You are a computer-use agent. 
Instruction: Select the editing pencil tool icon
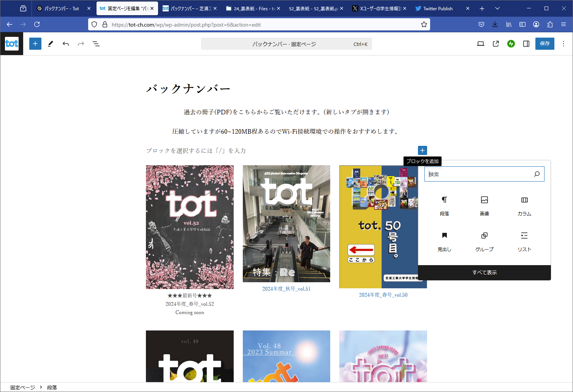click(50, 43)
